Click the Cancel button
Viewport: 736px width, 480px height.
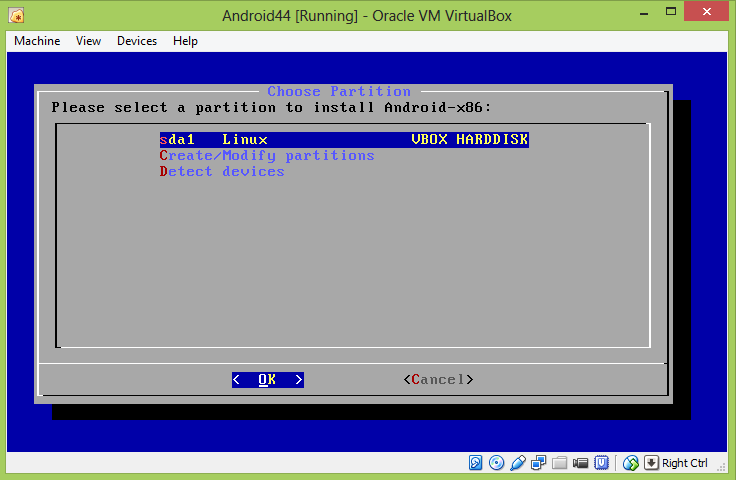[x=438, y=380]
